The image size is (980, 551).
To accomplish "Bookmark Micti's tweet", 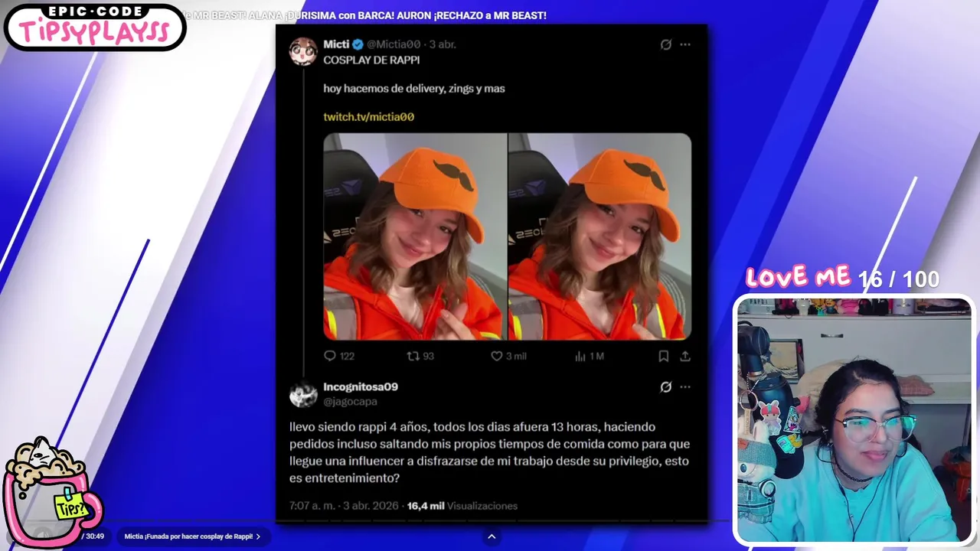I will tap(664, 356).
